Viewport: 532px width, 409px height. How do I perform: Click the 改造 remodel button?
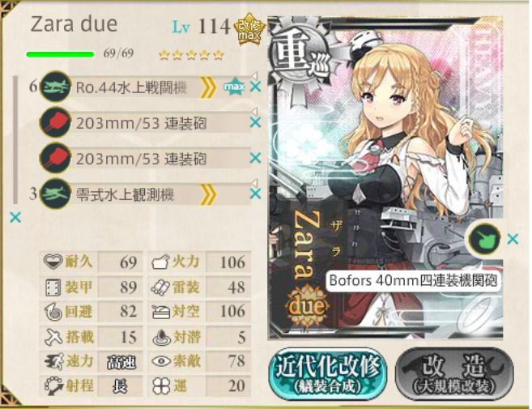(x=454, y=373)
